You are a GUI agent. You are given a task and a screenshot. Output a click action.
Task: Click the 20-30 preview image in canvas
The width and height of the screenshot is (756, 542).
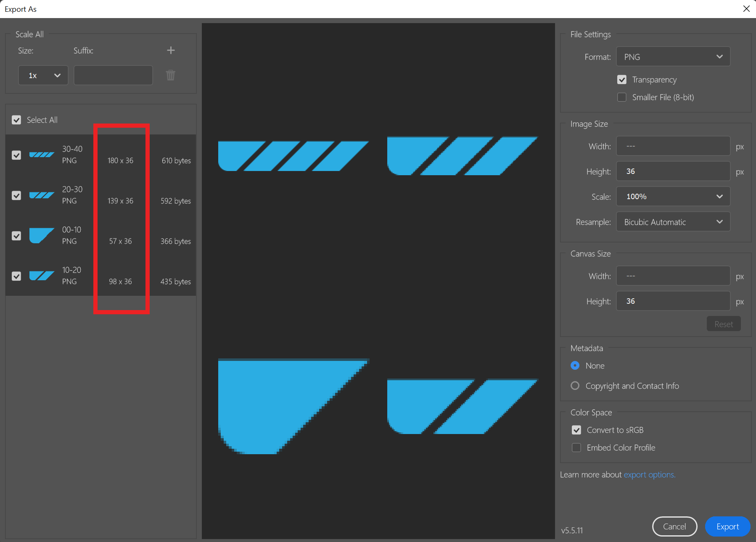coord(462,156)
